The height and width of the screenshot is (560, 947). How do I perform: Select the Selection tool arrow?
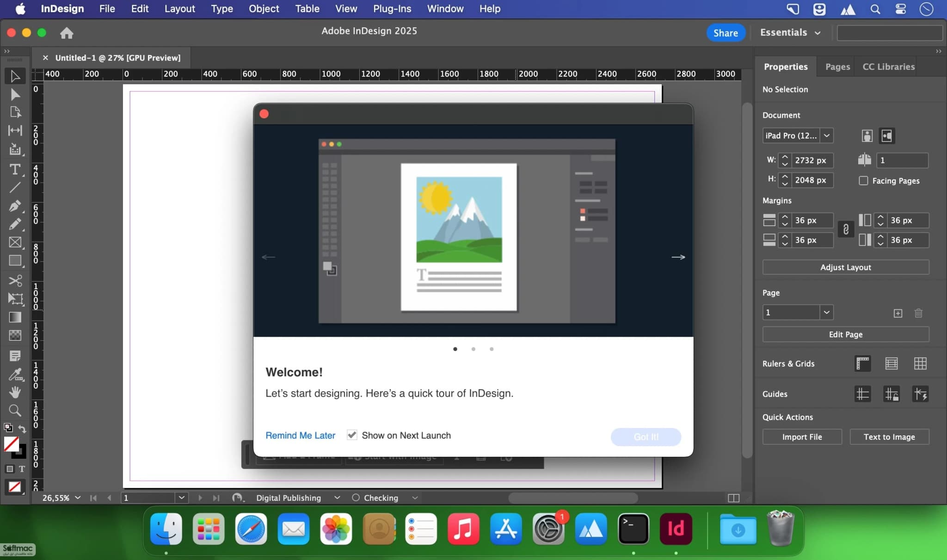click(15, 76)
